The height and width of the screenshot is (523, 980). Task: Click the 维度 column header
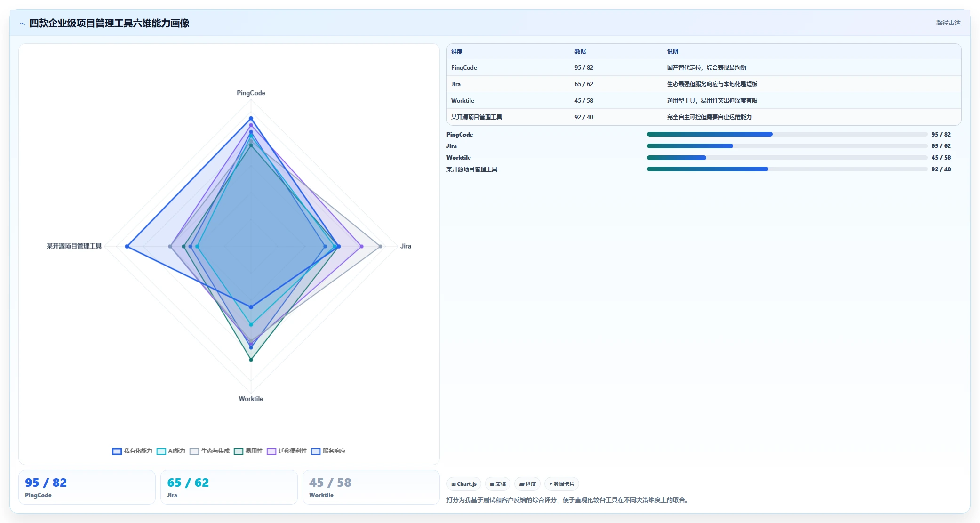[457, 52]
